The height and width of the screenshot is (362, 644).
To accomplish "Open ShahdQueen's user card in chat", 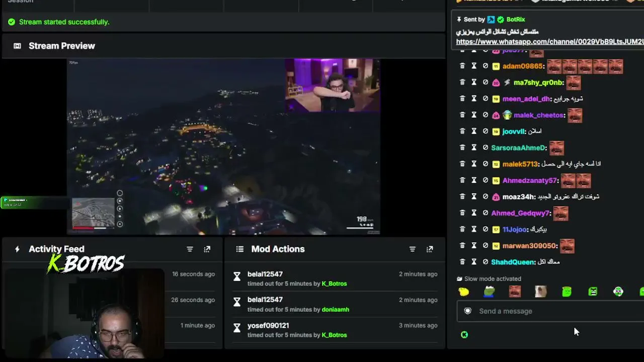I will click(513, 262).
